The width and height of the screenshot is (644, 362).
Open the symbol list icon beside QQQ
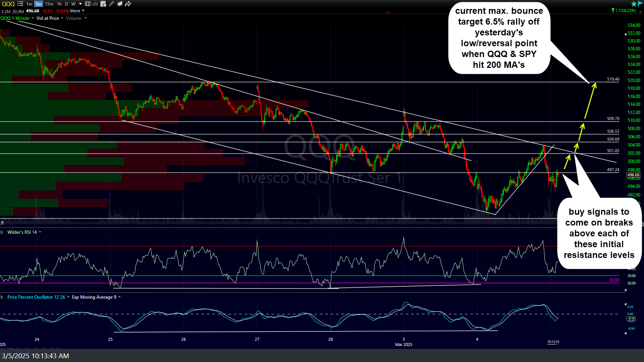pyautogui.click(x=20, y=4)
